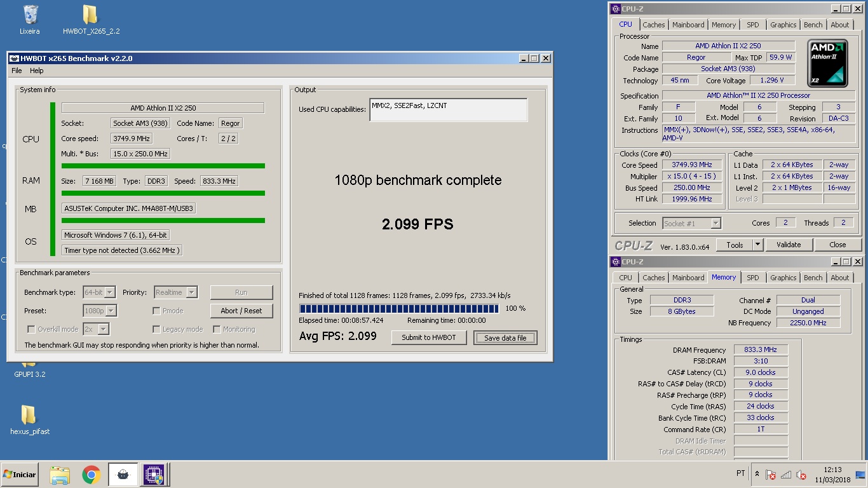Switch to the CPU-Z taskbar icon
This screenshot has height=488, width=868.
point(154,475)
